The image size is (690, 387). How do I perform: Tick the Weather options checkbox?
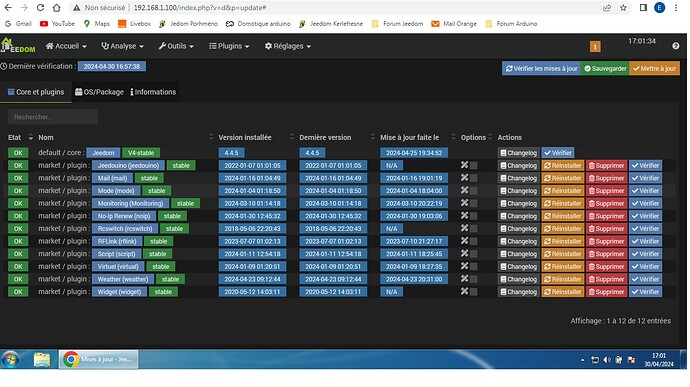click(473, 279)
